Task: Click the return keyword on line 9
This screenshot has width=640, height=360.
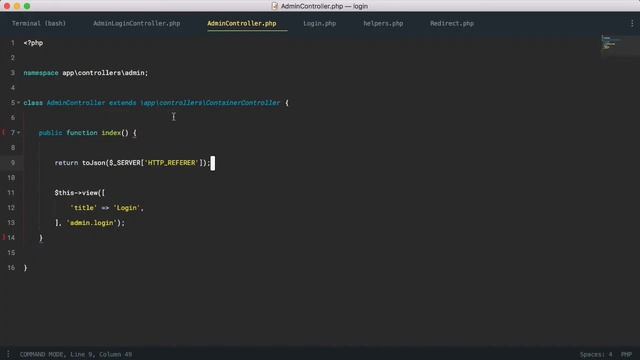Action: tap(66, 163)
